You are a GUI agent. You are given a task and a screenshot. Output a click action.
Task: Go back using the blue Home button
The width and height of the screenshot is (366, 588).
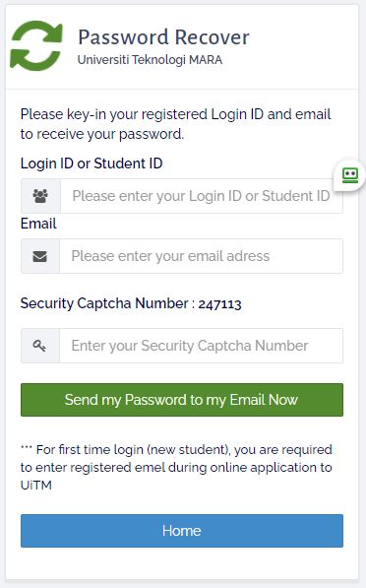click(182, 531)
